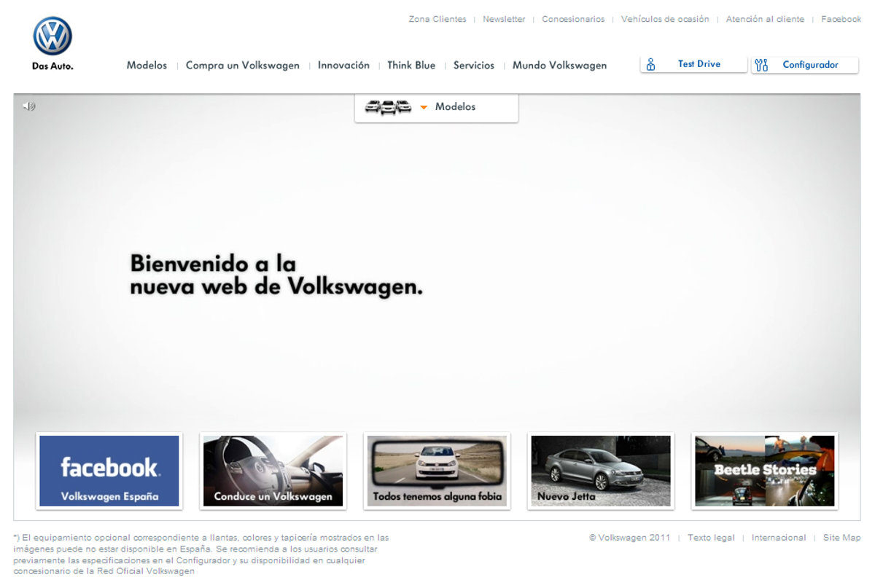Click the Volkswagen logo

[x=52, y=37]
